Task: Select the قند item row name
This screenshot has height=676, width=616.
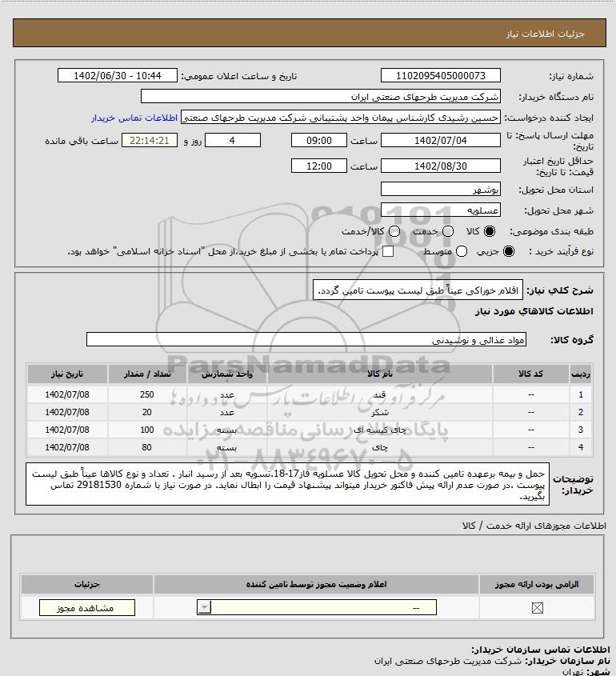Action: 380,394
